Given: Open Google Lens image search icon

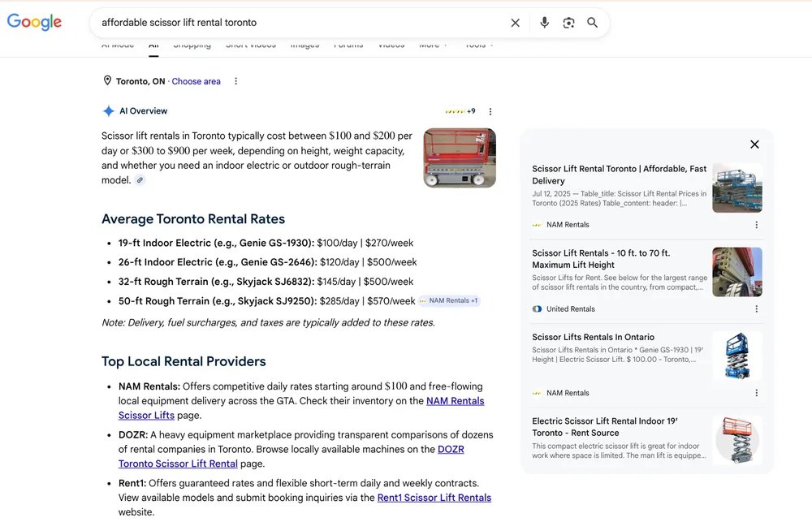Looking at the screenshot, I should pyautogui.click(x=568, y=23).
